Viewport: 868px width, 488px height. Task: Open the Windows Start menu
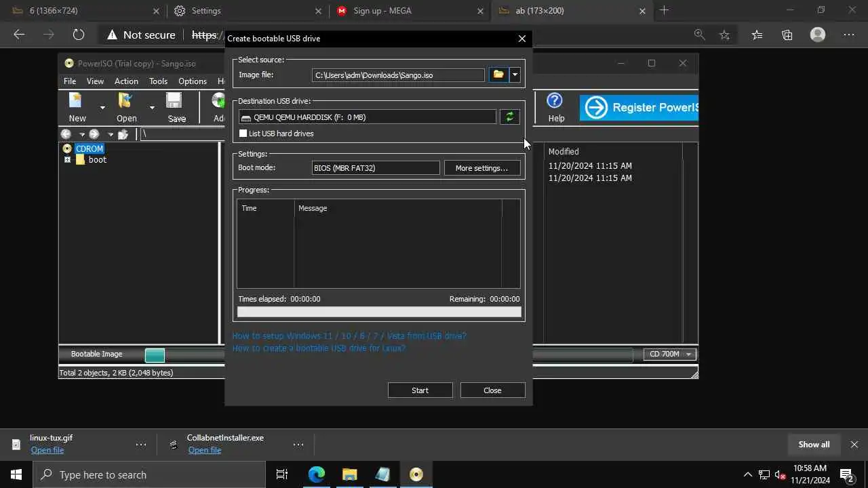16,474
